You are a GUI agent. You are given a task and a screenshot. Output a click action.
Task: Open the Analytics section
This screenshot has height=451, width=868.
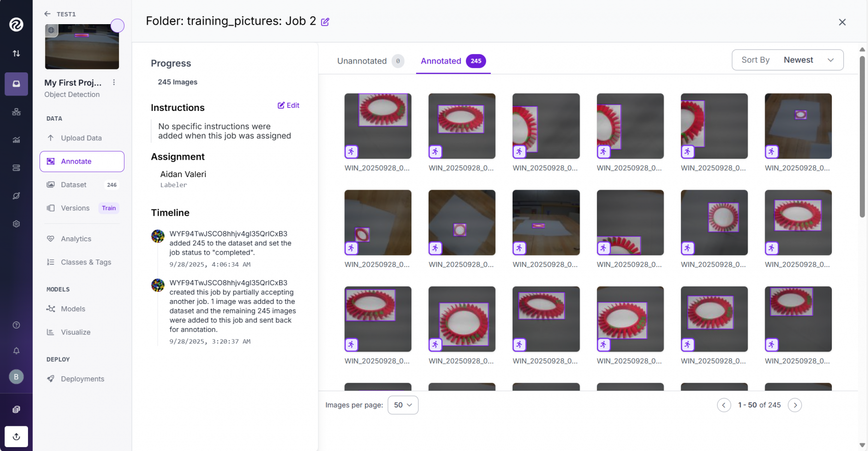(x=76, y=239)
